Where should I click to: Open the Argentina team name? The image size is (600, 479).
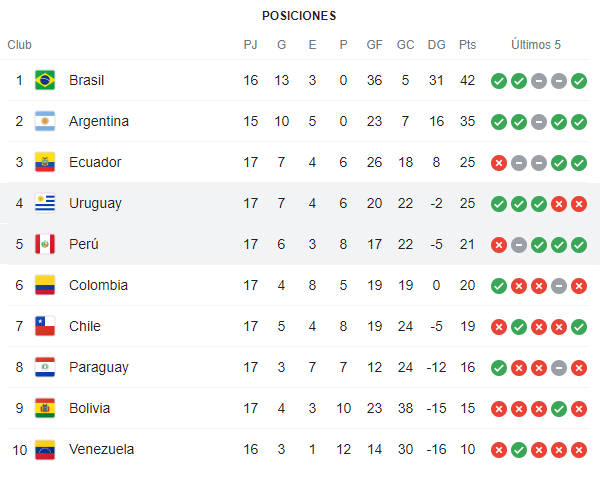[x=99, y=121]
